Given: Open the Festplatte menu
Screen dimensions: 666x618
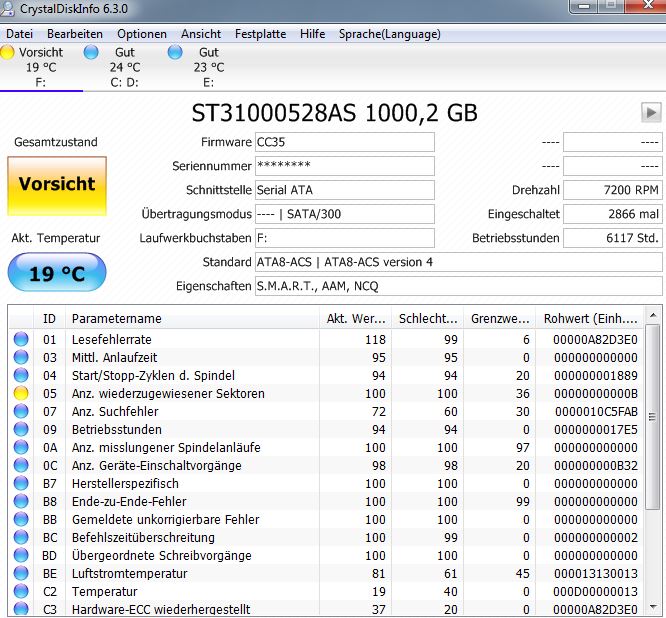Looking at the screenshot, I should click(x=260, y=34).
